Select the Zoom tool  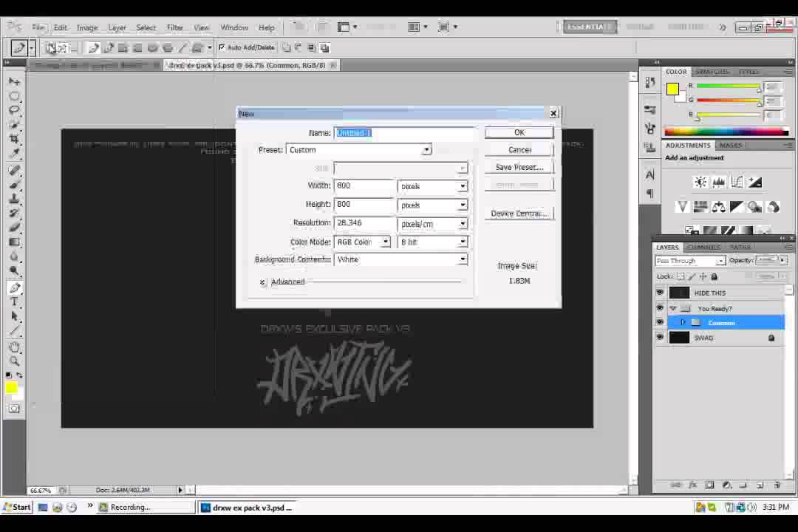click(14, 361)
